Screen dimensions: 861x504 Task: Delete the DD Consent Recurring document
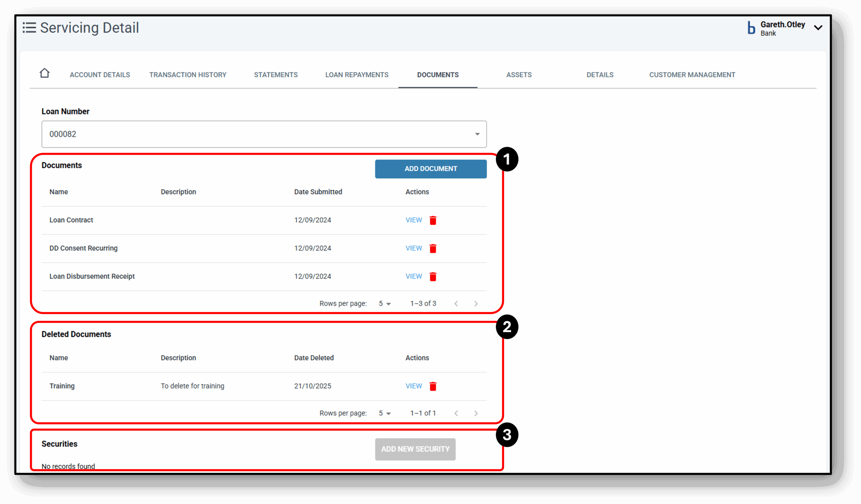pyautogui.click(x=433, y=248)
